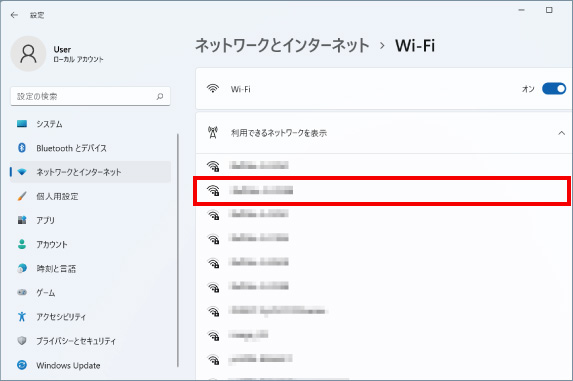The image size is (573, 381).
Task: Choose the eighth network with the shortest name
Action: (384, 335)
